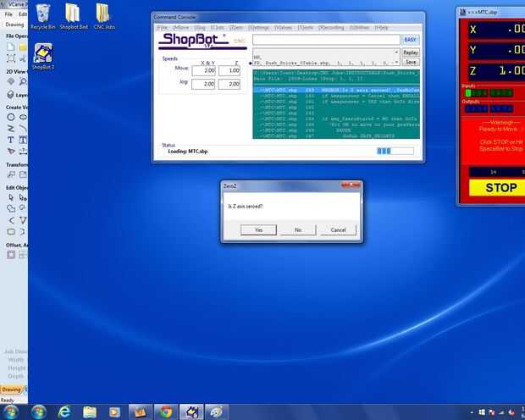Viewport: 525px width, 420px height.
Task: Click the Move X&Y speed field
Action: click(x=203, y=70)
